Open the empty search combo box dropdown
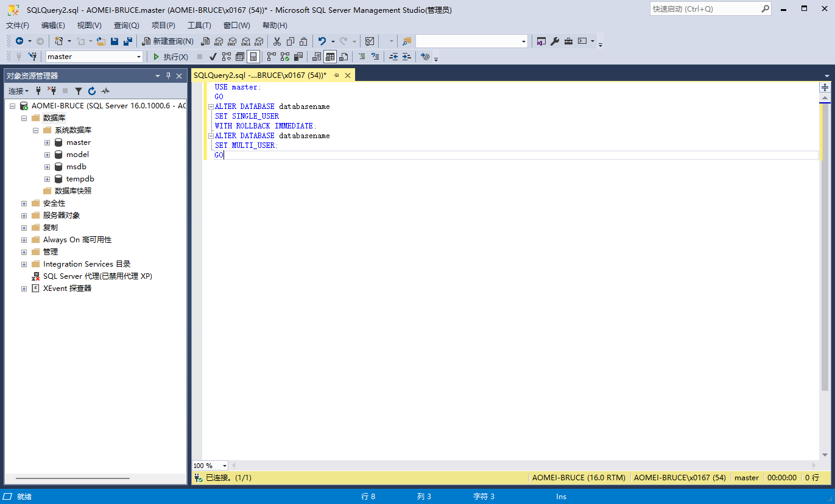Image resolution: width=835 pixels, height=504 pixels. (524, 41)
